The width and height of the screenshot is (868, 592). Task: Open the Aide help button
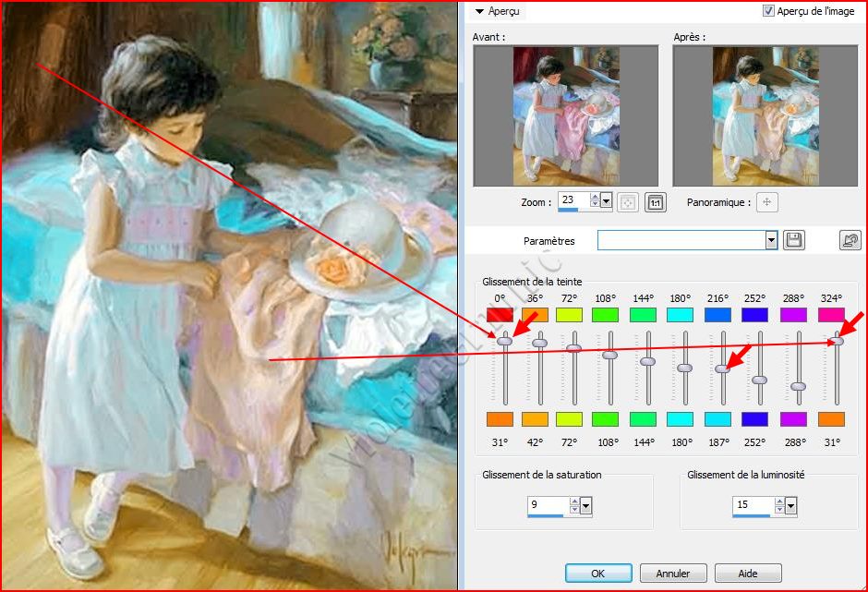pos(748,574)
